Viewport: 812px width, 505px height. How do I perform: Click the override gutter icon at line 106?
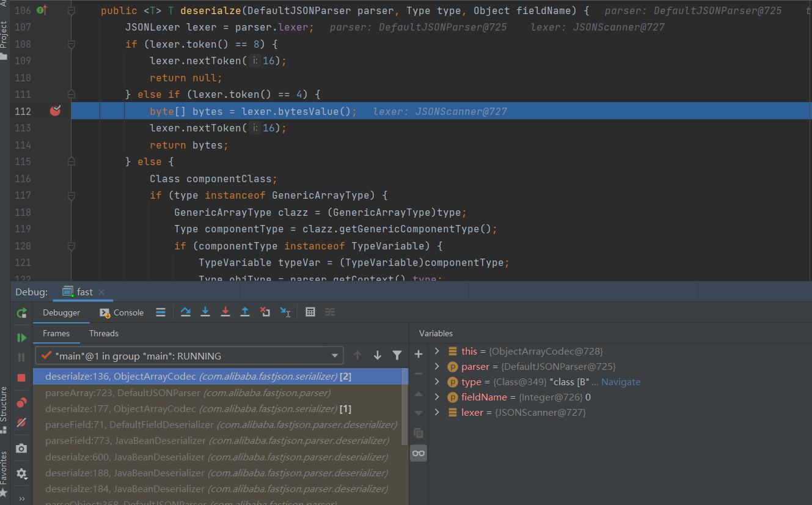click(42, 10)
